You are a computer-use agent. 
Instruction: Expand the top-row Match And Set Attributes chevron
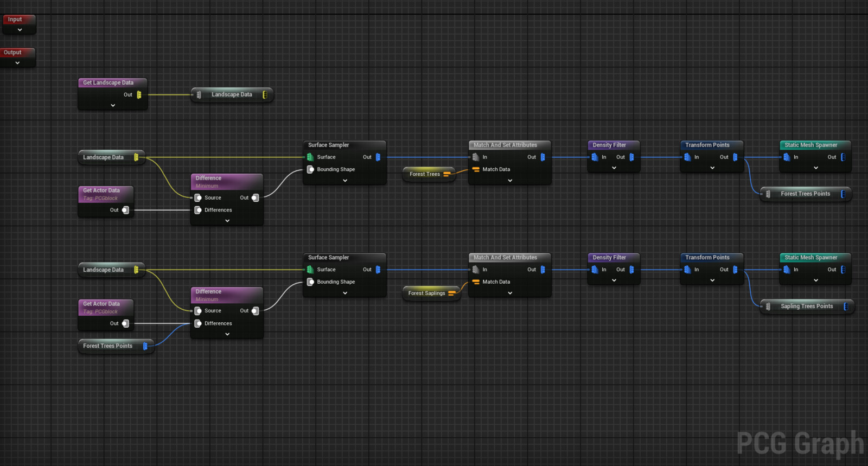[x=510, y=181]
